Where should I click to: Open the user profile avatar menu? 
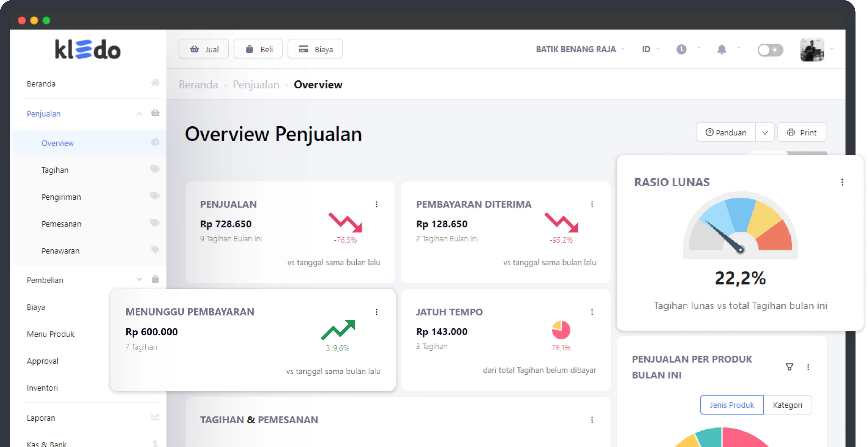point(812,50)
